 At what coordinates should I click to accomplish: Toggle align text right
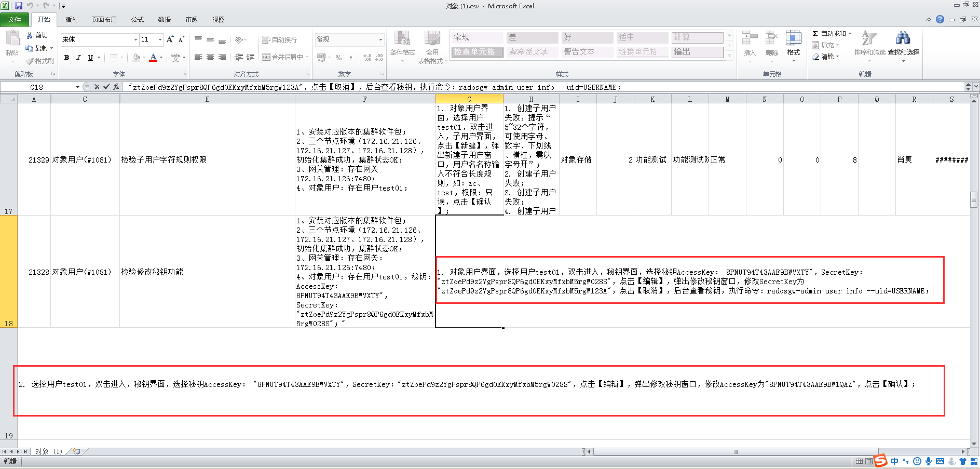(222, 57)
